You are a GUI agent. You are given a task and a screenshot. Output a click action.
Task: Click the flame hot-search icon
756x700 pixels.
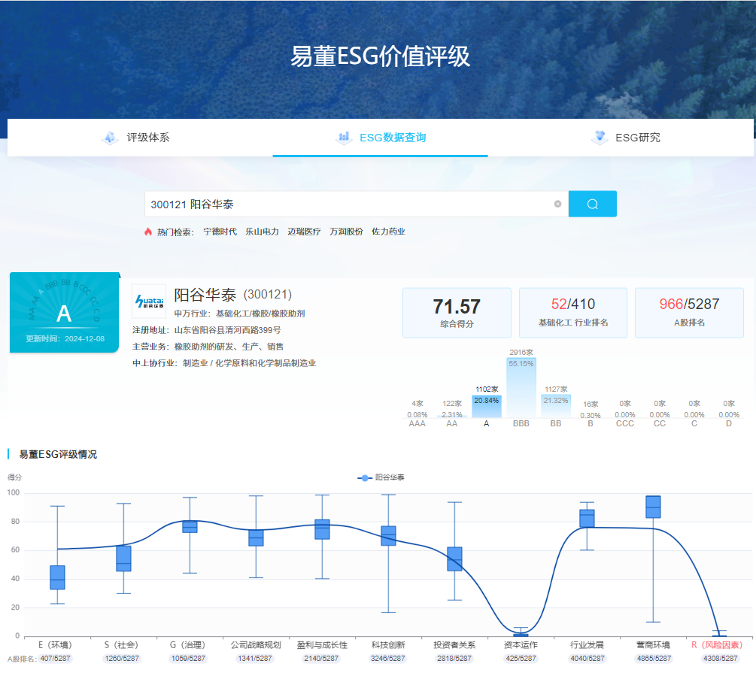point(148,232)
